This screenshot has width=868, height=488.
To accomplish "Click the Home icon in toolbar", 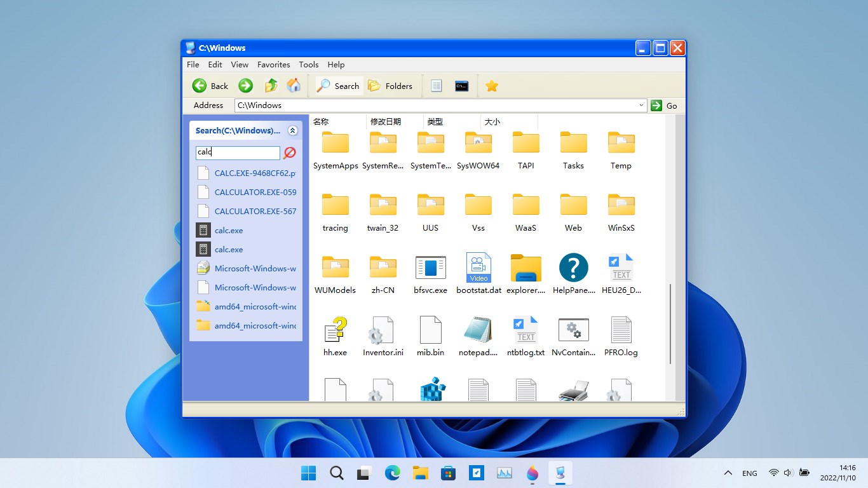I will (x=294, y=86).
